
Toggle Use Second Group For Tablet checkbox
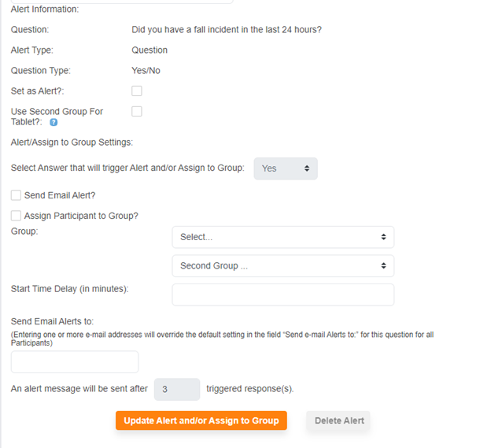point(137,112)
